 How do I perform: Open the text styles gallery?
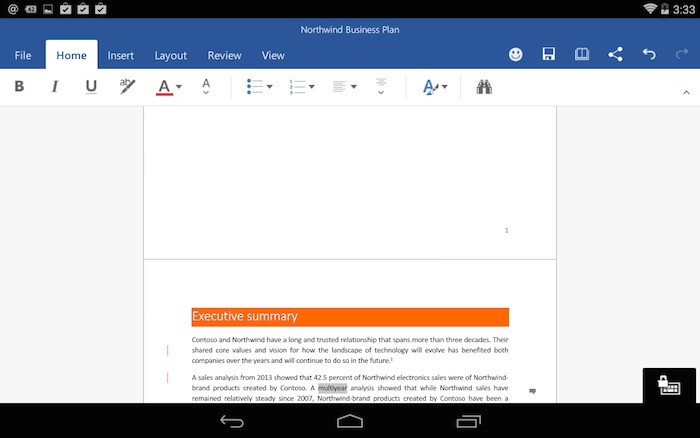pyautogui.click(x=434, y=87)
